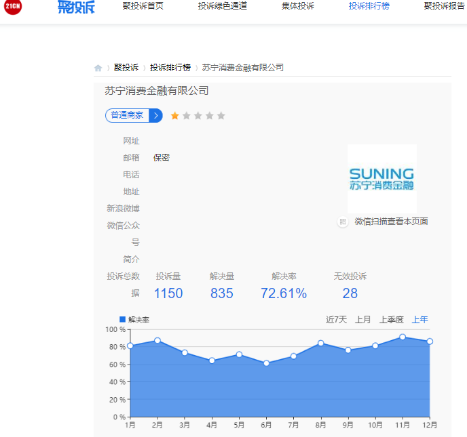Click the 2月 data point on chart
Image resolution: width=467 pixels, height=437 pixels.
(x=158, y=340)
